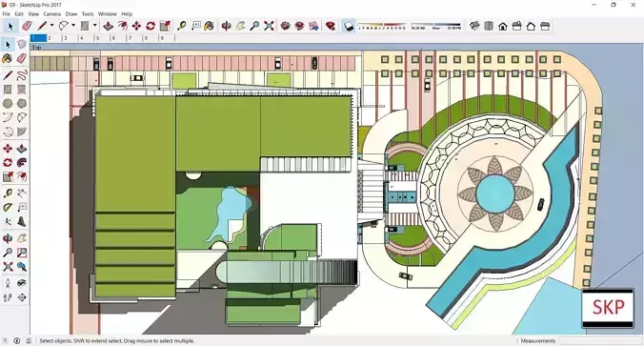
Task: Select the Line pencil tool in top toolbar
Action: click(x=42, y=26)
